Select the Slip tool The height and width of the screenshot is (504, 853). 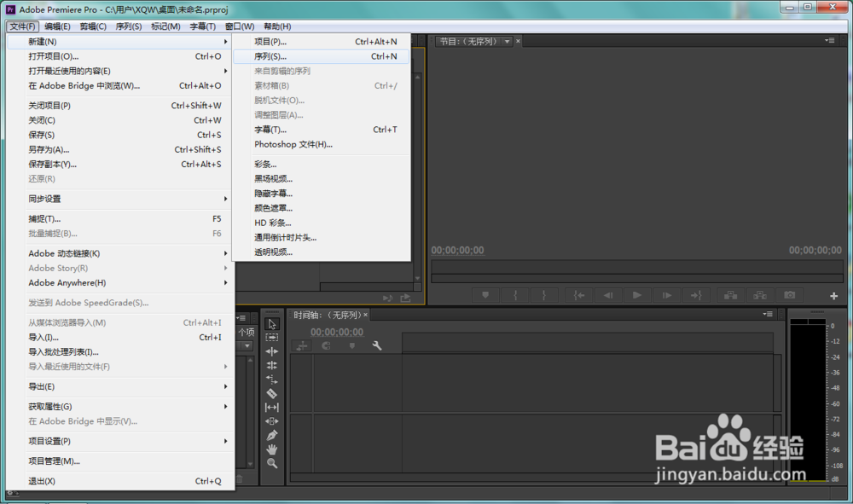pos(272,408)
